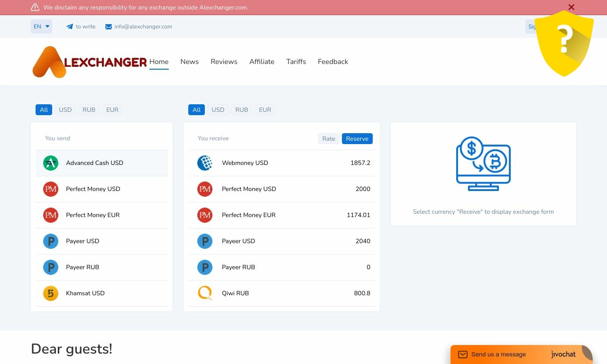The image size is (607, 364).
Task: Choose Perfect Money USD in You send
Action: (x=101, y=189)
